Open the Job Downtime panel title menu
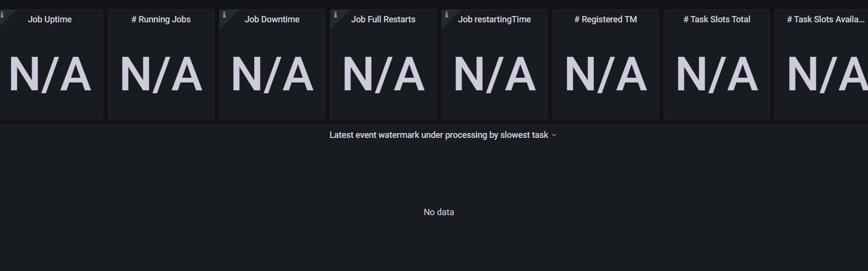The width and height of the screenshot is (868, 271). point(272,19)
